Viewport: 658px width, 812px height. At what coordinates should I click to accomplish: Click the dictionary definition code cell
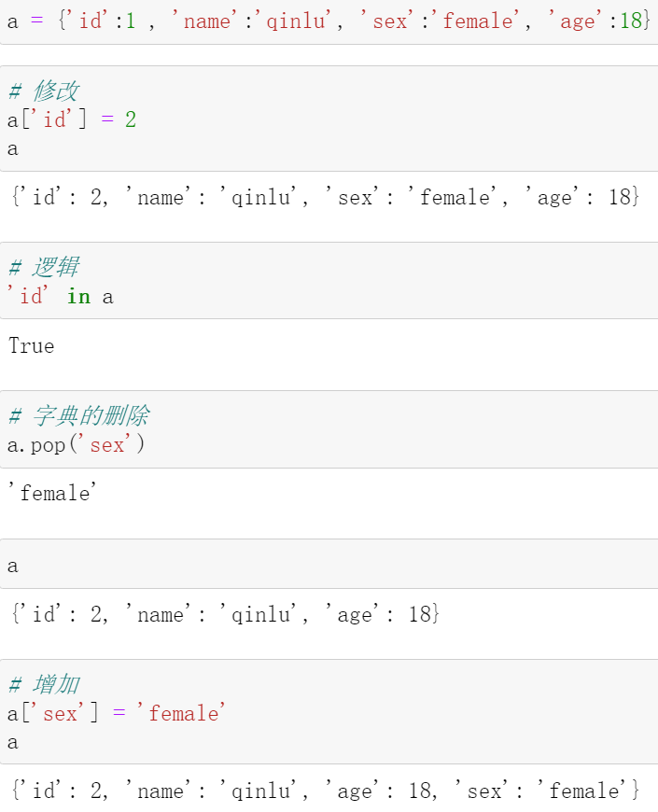pos(329,21)
